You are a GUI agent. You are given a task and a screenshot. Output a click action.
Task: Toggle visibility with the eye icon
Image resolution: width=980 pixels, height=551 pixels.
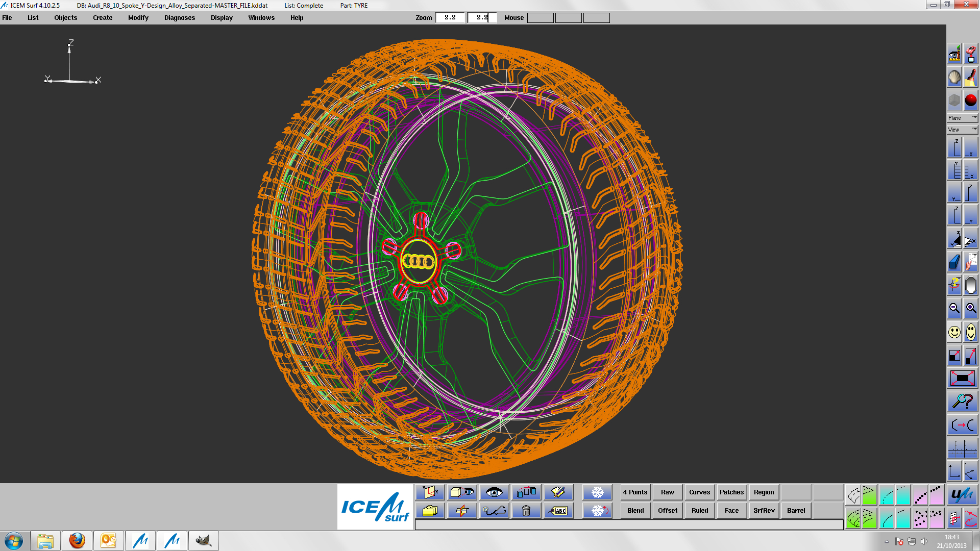pos(494,492)
